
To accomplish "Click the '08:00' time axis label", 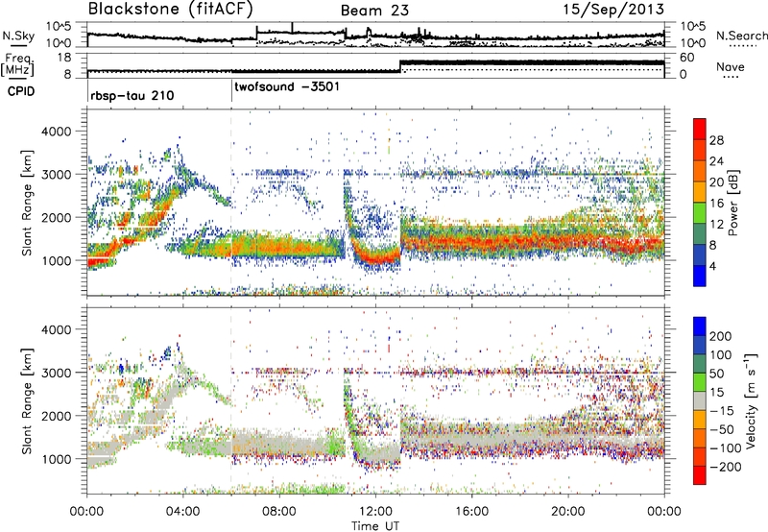I will point(279,512).
